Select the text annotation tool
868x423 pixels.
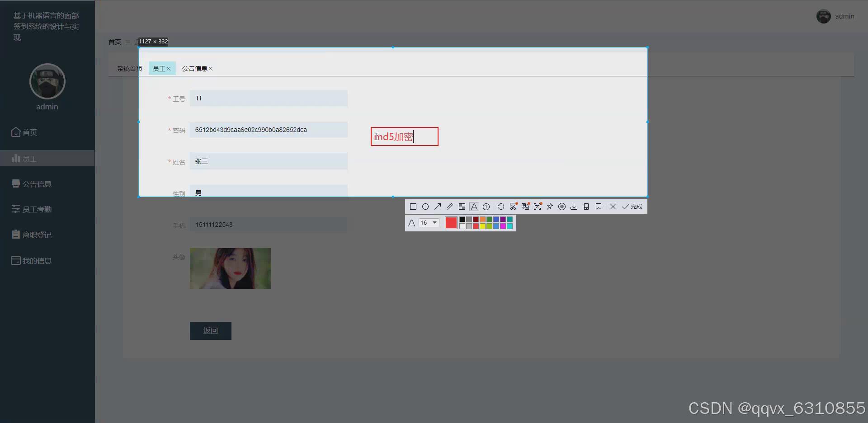pos(474,207)
